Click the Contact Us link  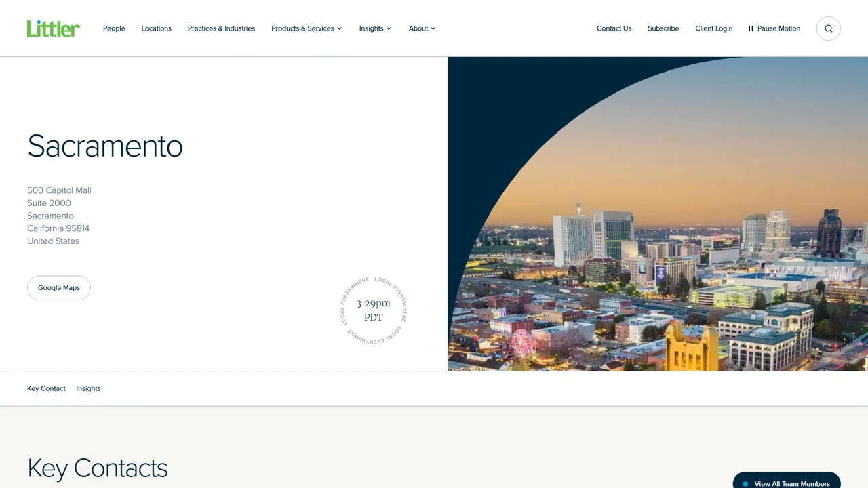click(x=614, y=28)
